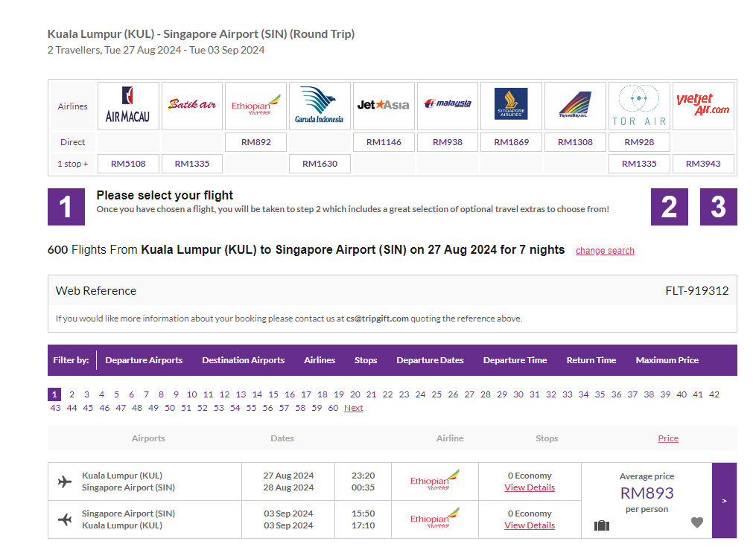
Task: Go to Next results page
Action: click(353, 408)
